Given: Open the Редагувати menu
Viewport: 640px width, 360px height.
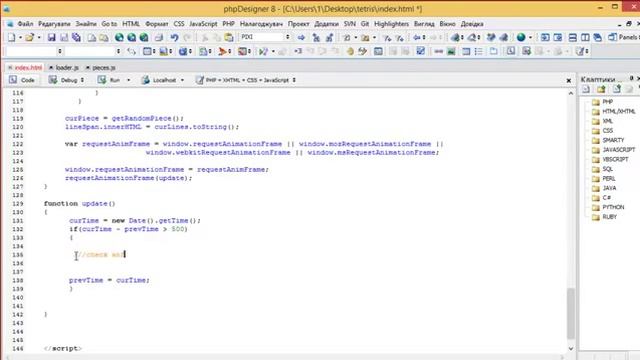Looking at the screenshot, I should (54, 24).
